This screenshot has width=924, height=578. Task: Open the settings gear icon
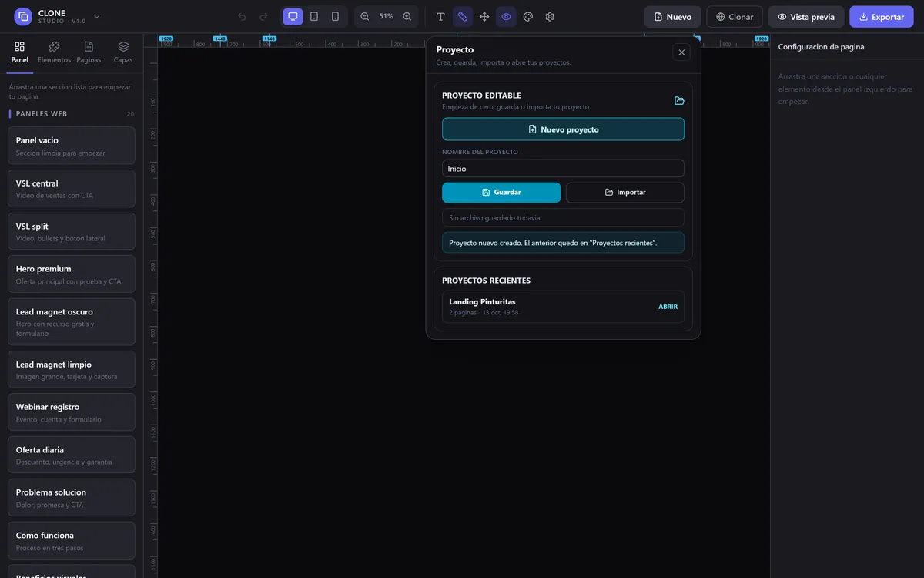pyautogui.click(x=550, y=16)
